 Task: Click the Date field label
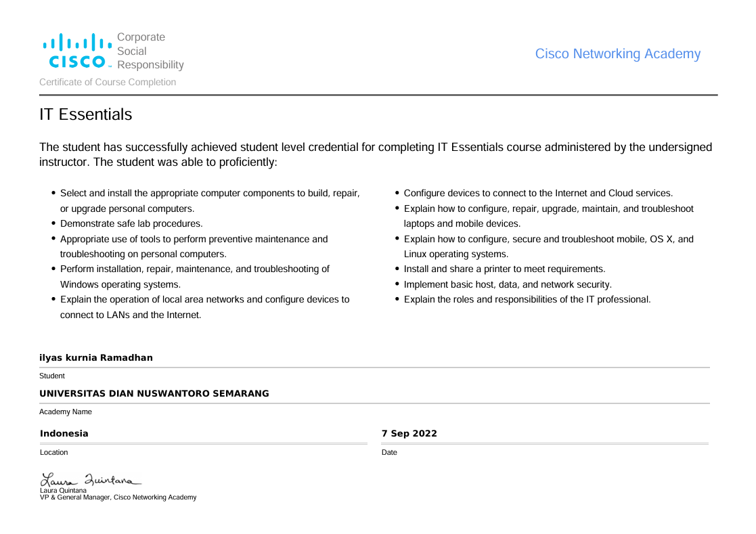coord(389,453)
